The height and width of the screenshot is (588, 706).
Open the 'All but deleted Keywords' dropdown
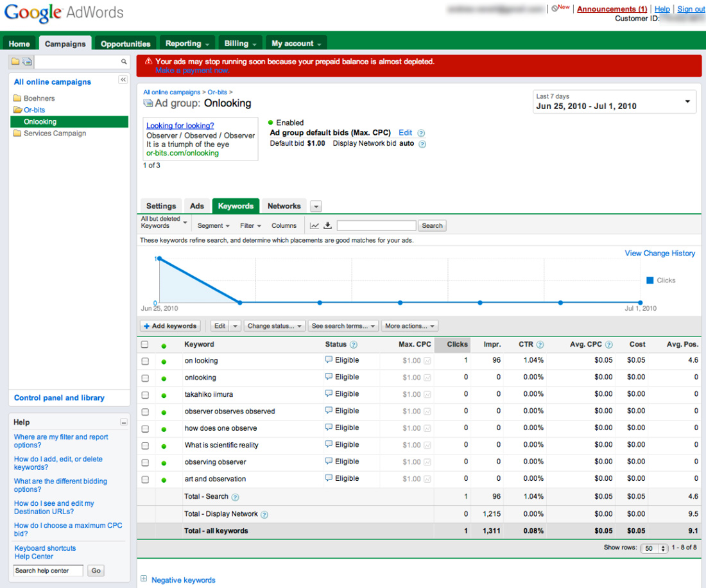pos(164,222)
